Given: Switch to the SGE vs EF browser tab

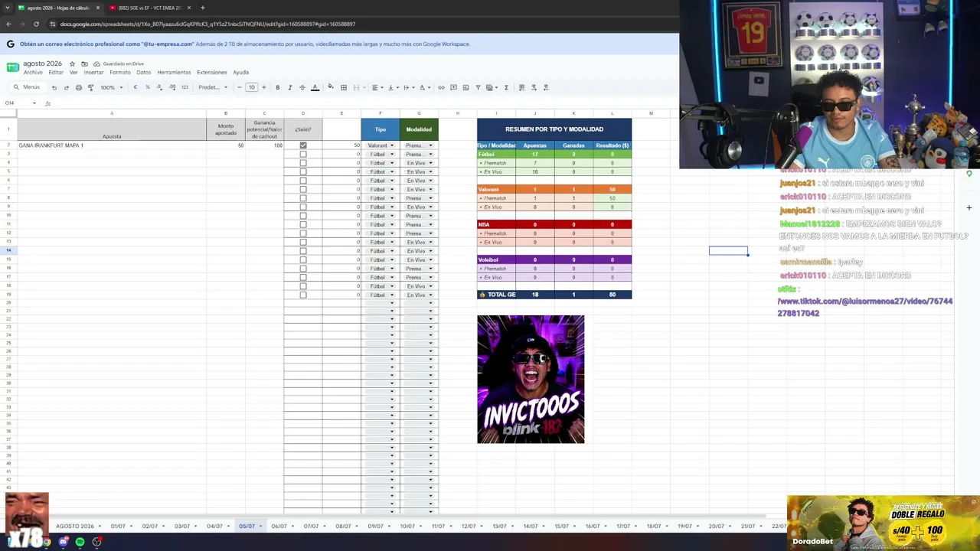Looking at the screenshot, I should point(150,8).
